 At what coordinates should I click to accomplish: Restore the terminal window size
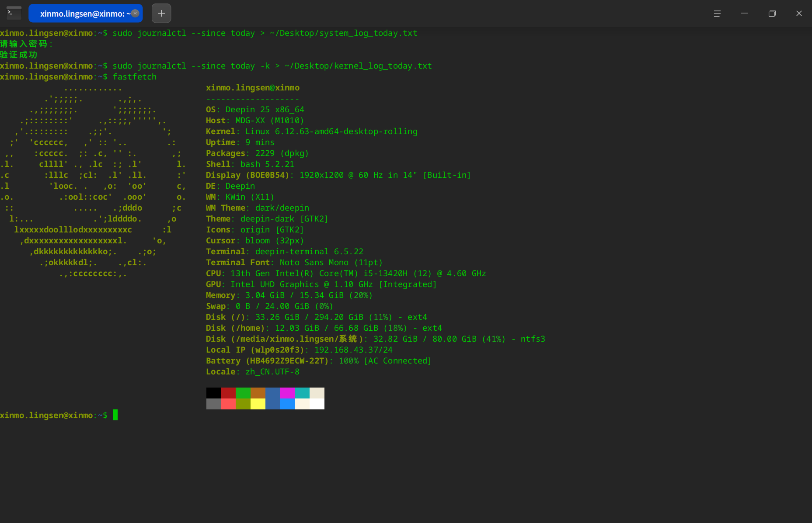[772, 14]
